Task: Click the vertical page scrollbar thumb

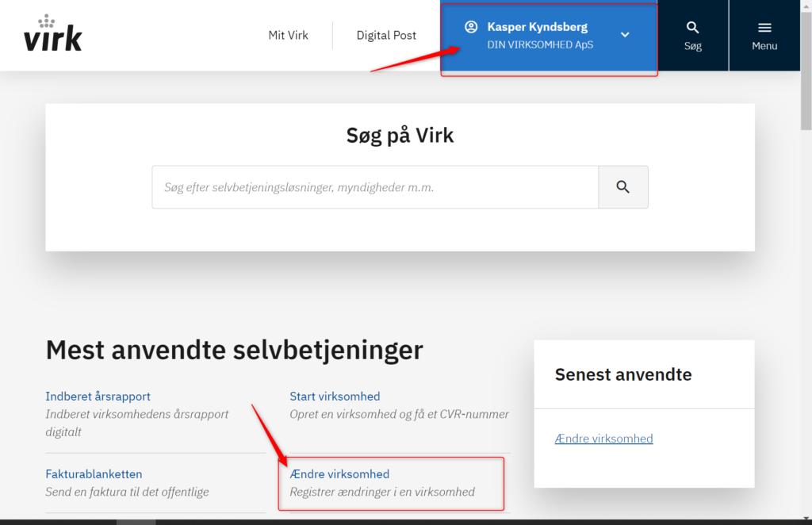Action: pyautogui.click(x=806, y=70)
